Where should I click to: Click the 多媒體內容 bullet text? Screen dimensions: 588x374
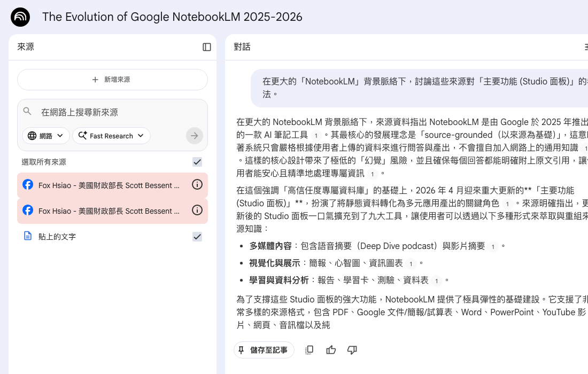(x=270, y=246)
